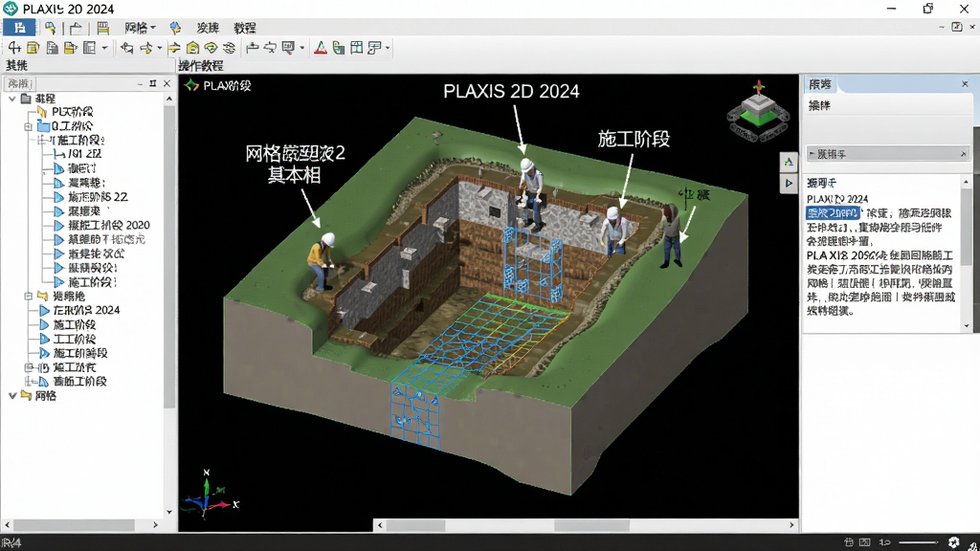The image size is (980, 551).
Task: Click the blue gem icon before the third menu
Action: click(176, 28)
